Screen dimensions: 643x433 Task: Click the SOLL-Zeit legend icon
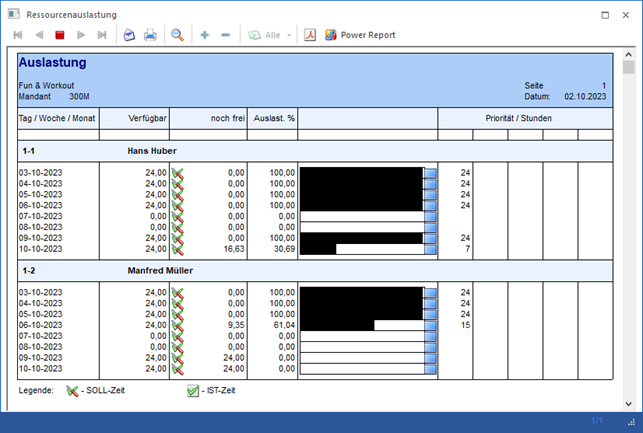coord(72,391)
